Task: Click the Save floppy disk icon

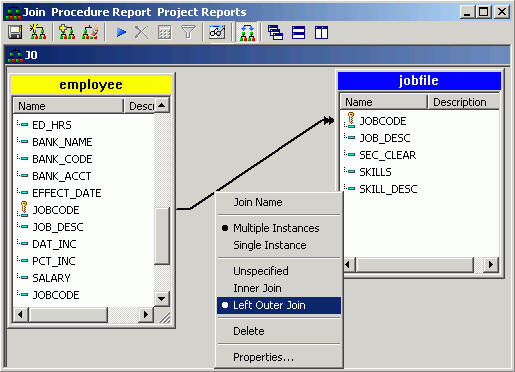Action: 15,32
